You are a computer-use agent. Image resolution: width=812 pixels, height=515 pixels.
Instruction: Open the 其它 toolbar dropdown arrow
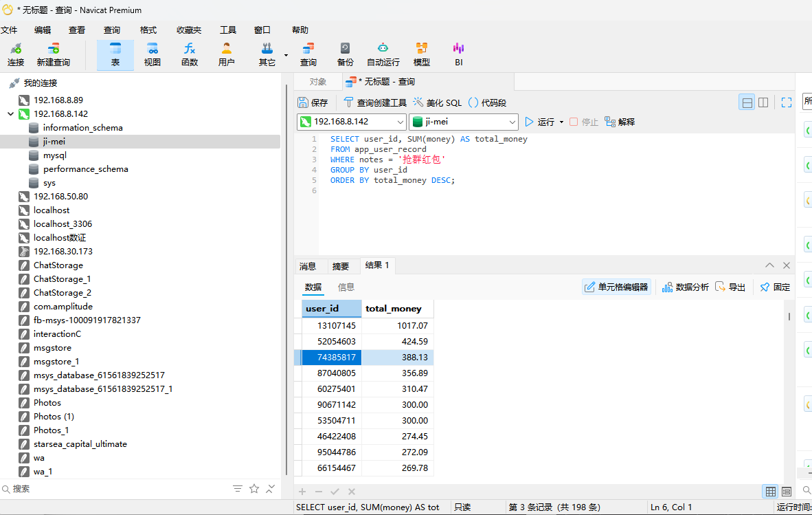click(x=286, y=55)
